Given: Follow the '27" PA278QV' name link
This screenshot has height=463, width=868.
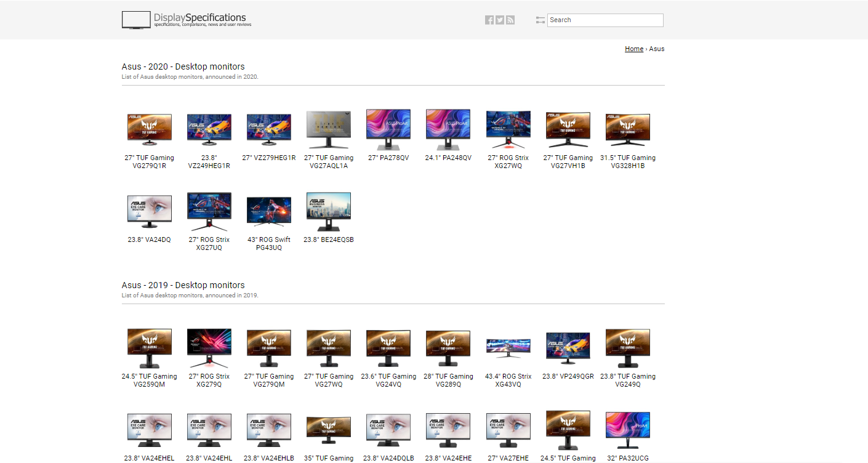Looking at the screenshot, I should 388,158.
